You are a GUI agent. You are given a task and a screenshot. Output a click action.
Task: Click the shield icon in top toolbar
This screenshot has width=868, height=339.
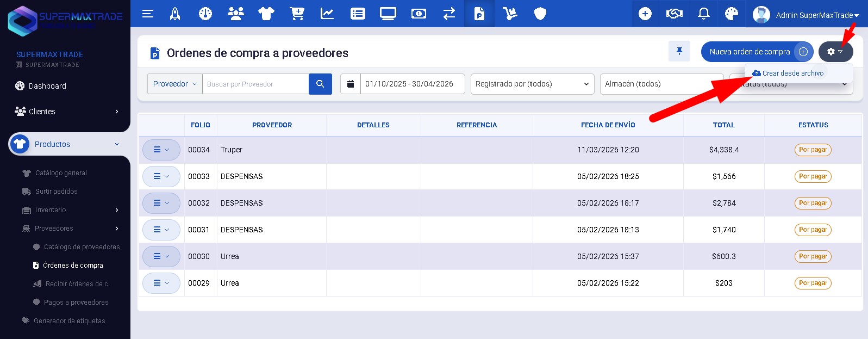coord(540,14)
